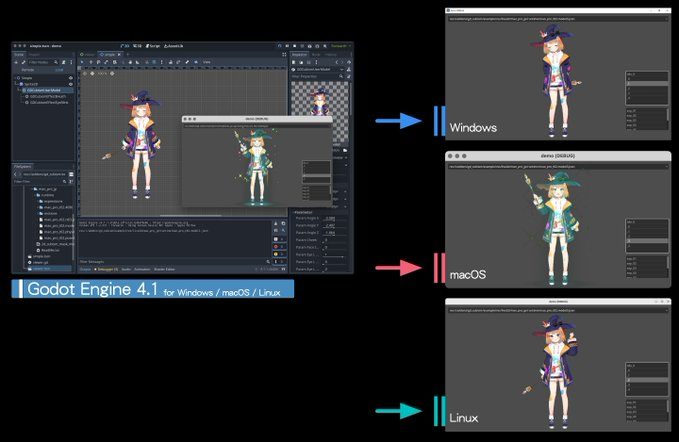Open the Debugger bottom panel
This screenshot has width=679, height=442.
[107, 269]
